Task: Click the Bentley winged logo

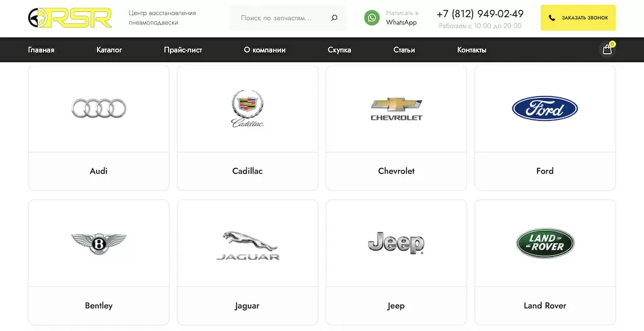Action: click(x=99, y=244)
